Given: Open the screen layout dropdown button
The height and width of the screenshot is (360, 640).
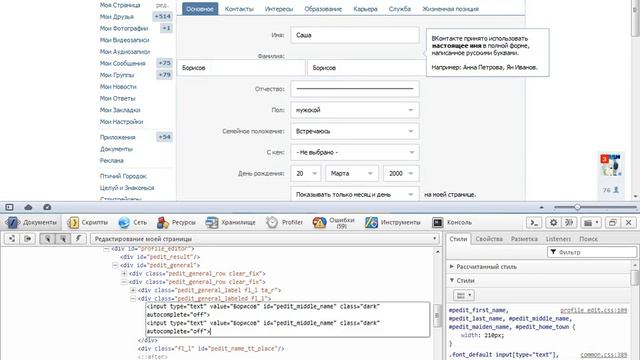Looking at the screenshot, I should click(591, 222).
